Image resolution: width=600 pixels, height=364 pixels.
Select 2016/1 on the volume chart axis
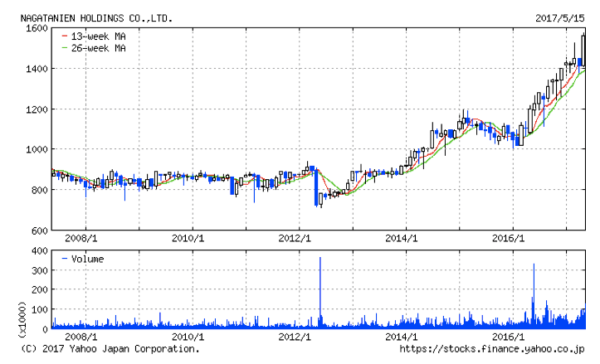[509, 337]
